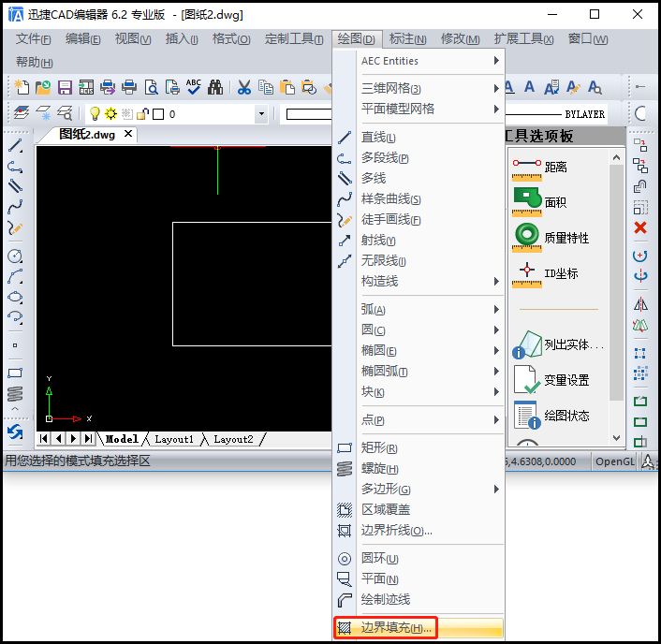661x644 pixels.
Task: Toggle the layer freeze sun icon
Action: (110, 114)
